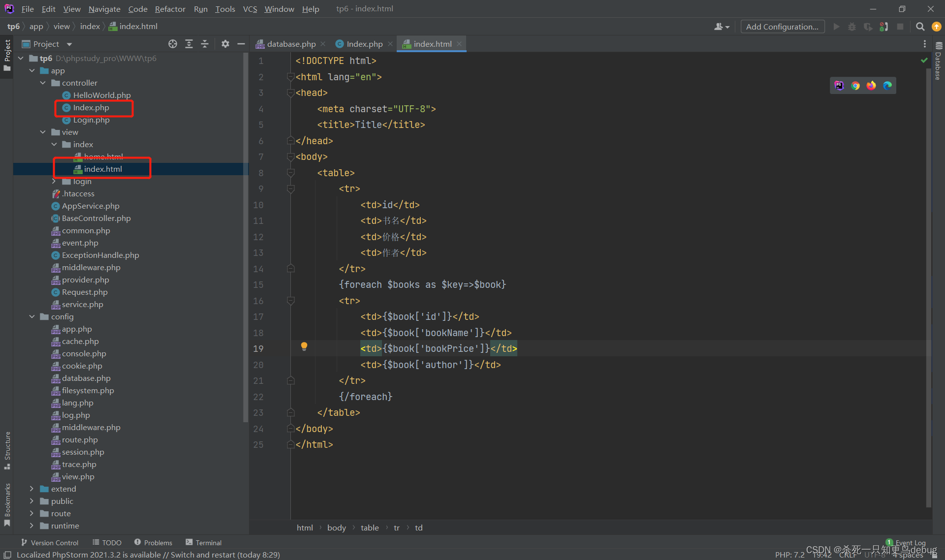This screenshot has width=945, height=560.
Task: Click Collapse All icon in Project panel
Action: point(205,44)
